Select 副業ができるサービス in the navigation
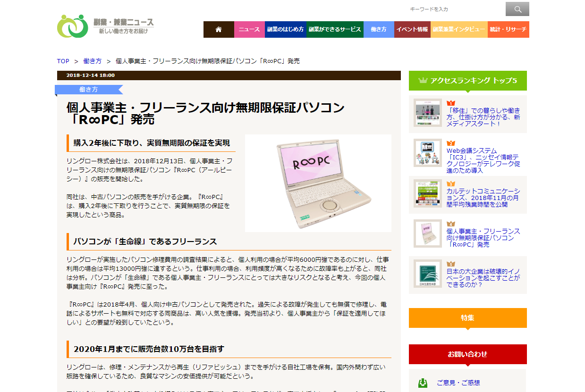Image resolution: width=585 pixels, height=392 pixels. (335, 29)
